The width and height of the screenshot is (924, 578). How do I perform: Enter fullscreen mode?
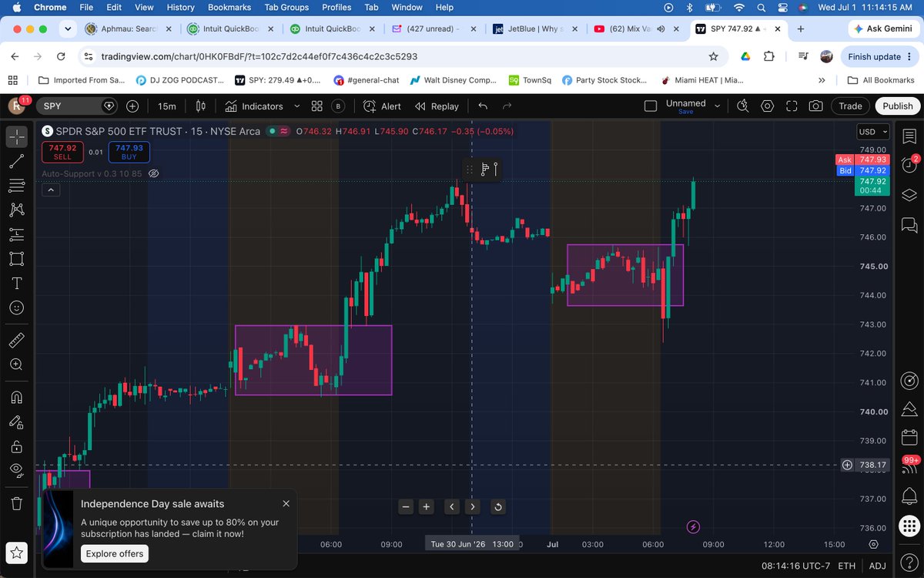point(792,106)
